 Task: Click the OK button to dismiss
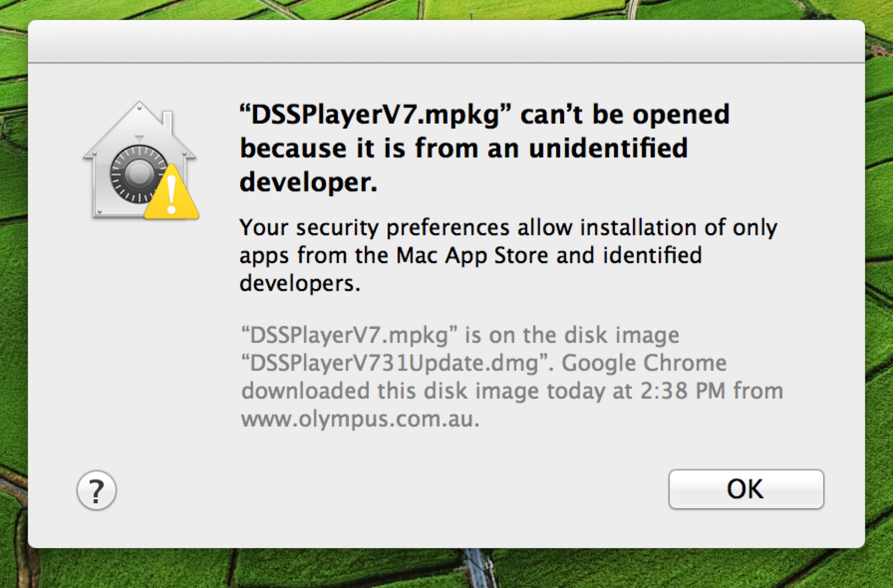pyautogui.click(x=746, y=489)
